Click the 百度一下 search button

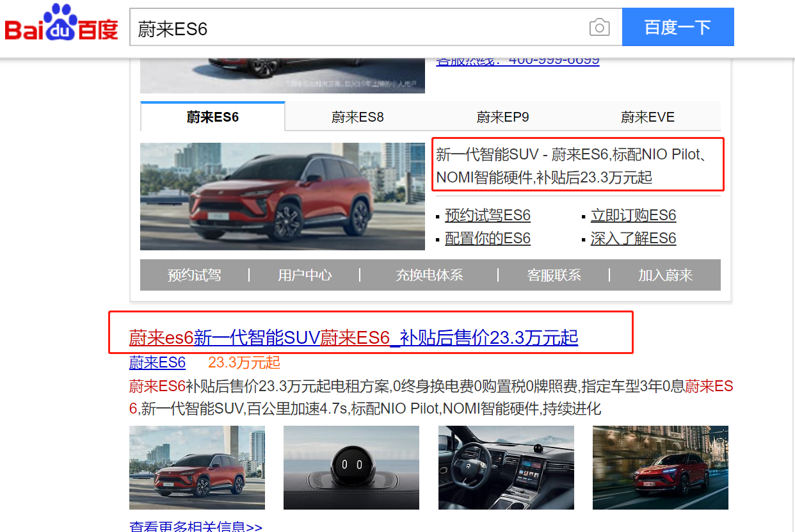pos(678,27)
